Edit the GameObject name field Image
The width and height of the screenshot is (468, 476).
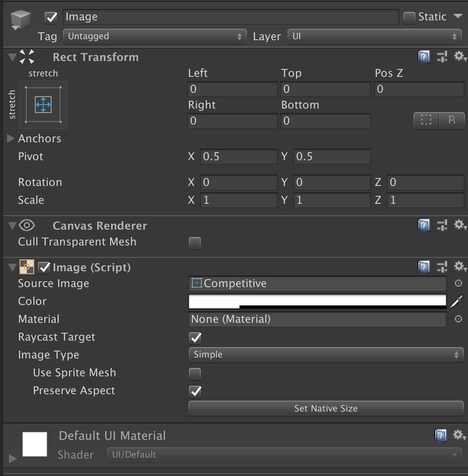(231, 17)
